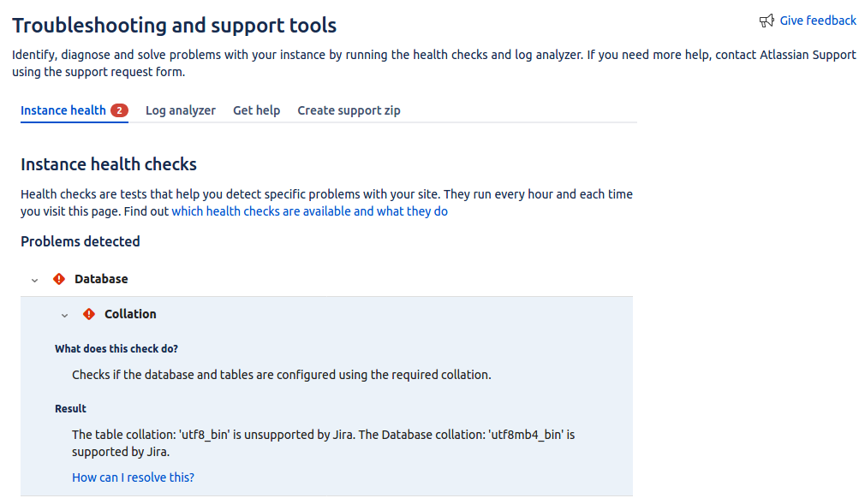This screenshot has width=865, height=504.
Task: Click the red 2 problems badge
Action: click(x=119, y=110)
